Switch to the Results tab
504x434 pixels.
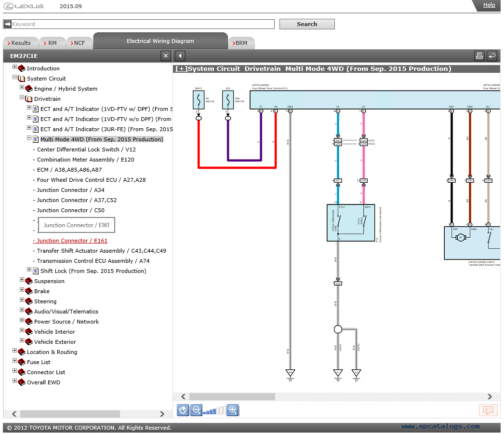[21, 43]
